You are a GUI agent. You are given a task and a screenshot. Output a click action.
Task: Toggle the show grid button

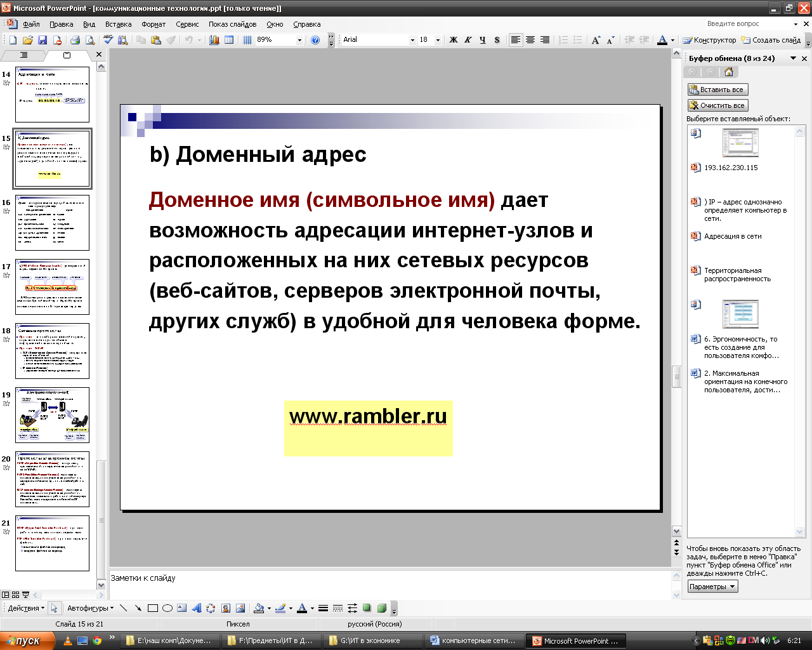tap(247, 40)
